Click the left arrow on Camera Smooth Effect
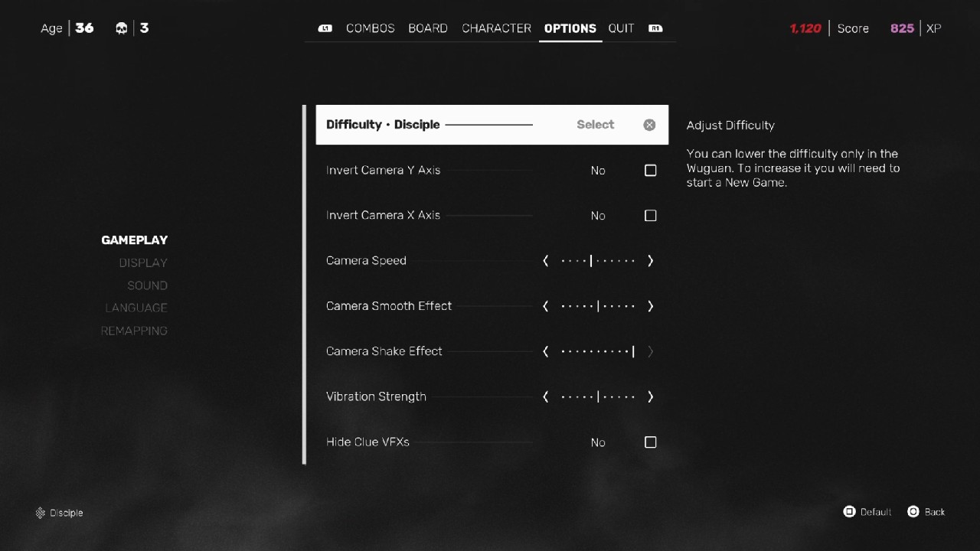Image resolution: width=980 pixels, height=551 pixels. pyautogui.click(x=545, y=305)
